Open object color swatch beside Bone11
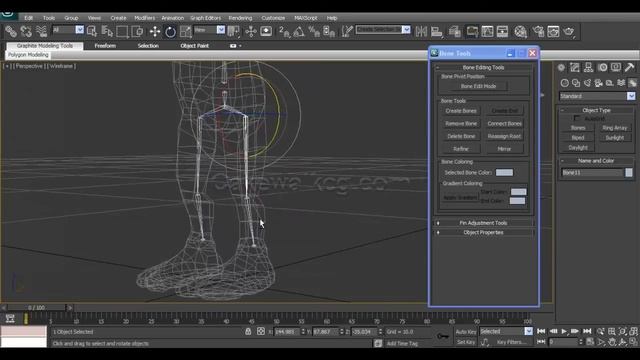This screenshot has width=640, height=360. click(x=629, y=173)
